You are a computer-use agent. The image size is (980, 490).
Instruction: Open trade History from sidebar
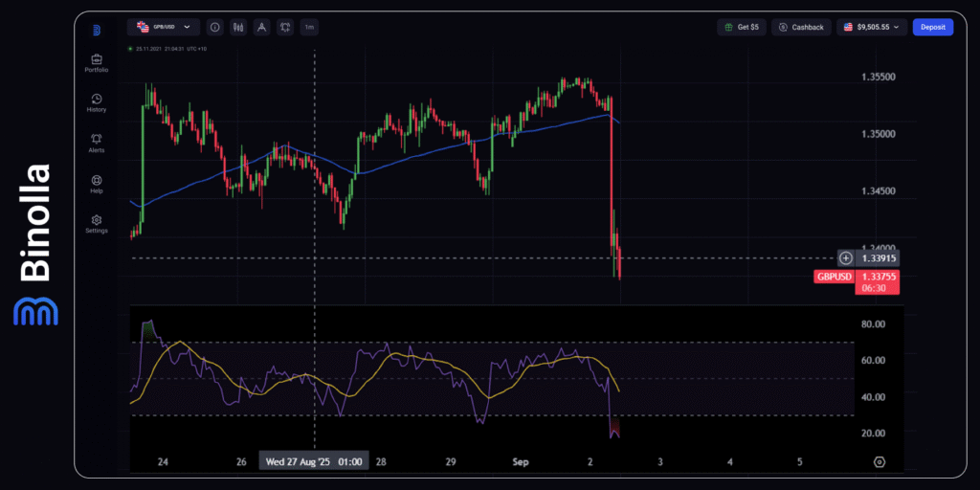96,102
